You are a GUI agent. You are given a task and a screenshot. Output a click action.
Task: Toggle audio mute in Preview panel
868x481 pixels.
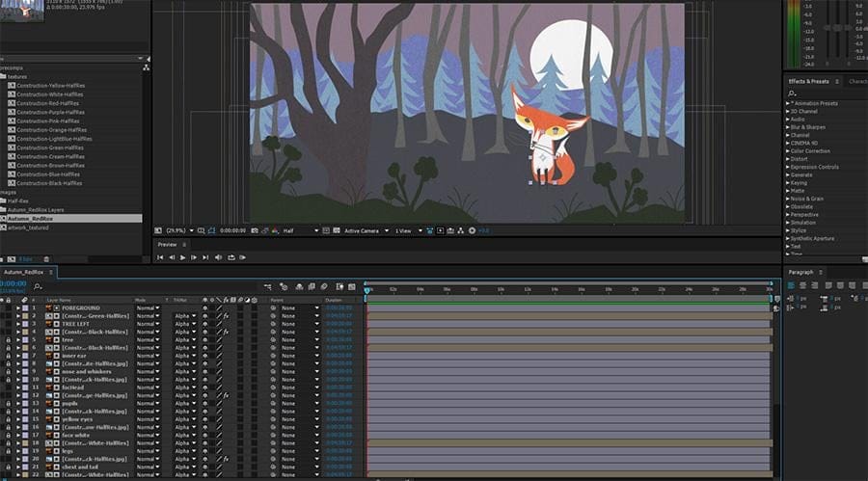(x=218, y=257)
